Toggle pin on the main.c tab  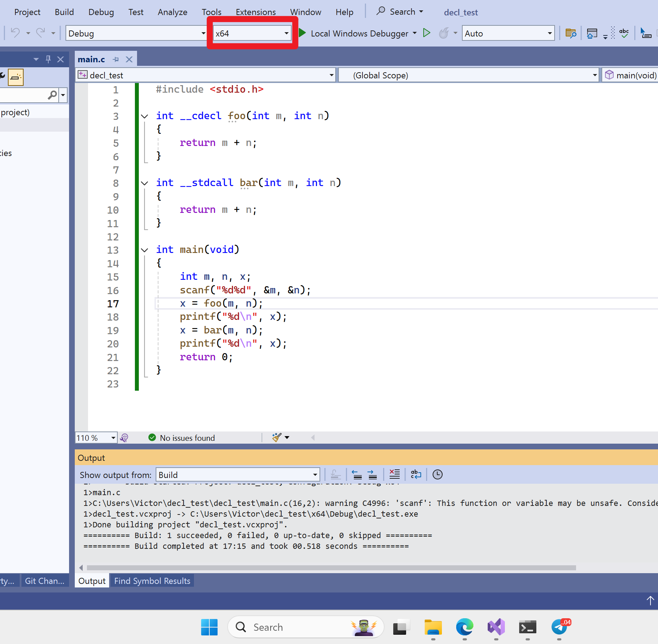[x=116, y=59]
